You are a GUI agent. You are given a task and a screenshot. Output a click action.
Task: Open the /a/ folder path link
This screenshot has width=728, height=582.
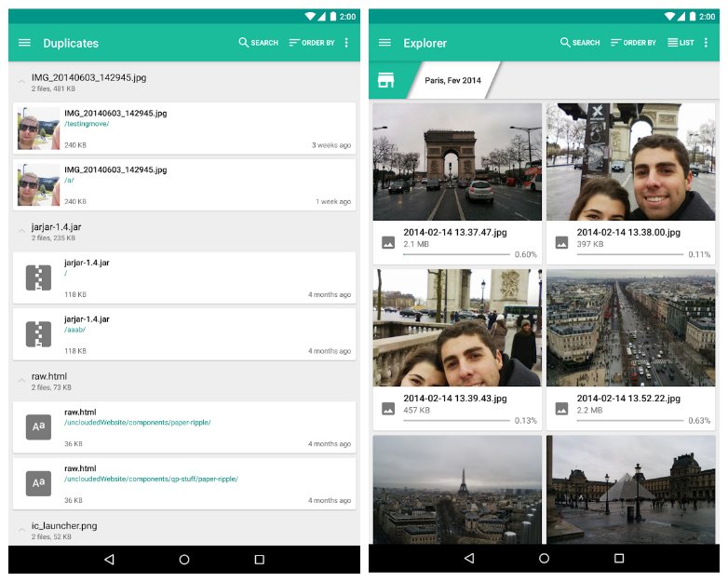tap(69, 181)
